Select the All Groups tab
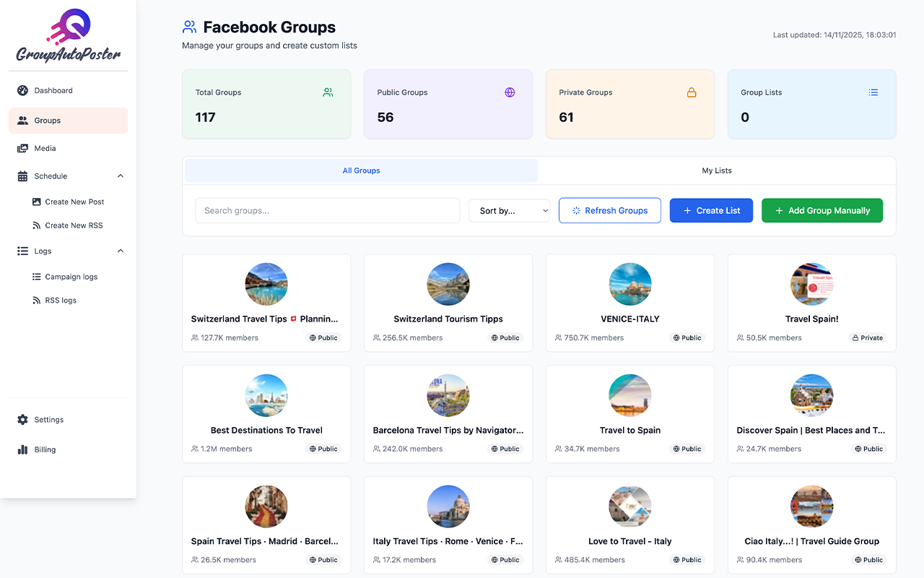The width and height of the screenshot is (924, 578). [361, 171]
